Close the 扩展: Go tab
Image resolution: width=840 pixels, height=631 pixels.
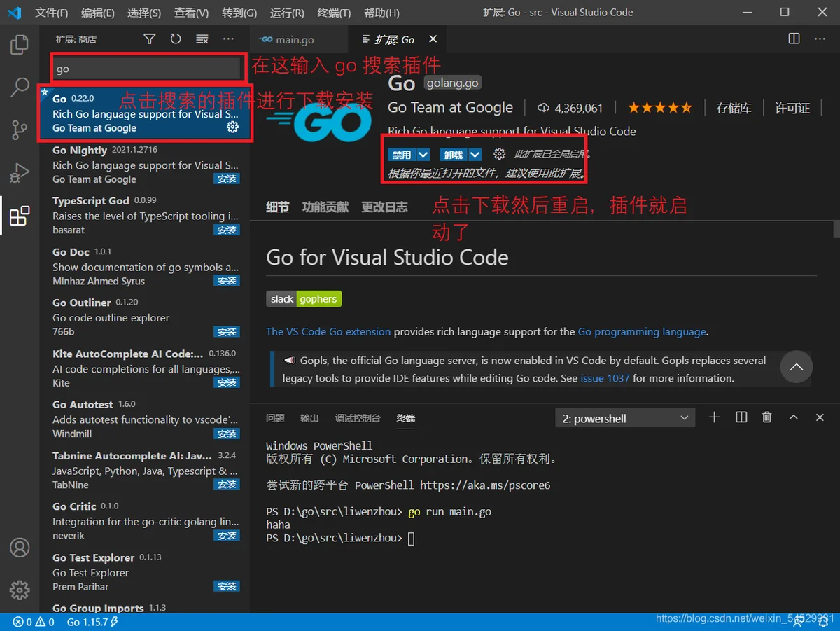(433, 39)
